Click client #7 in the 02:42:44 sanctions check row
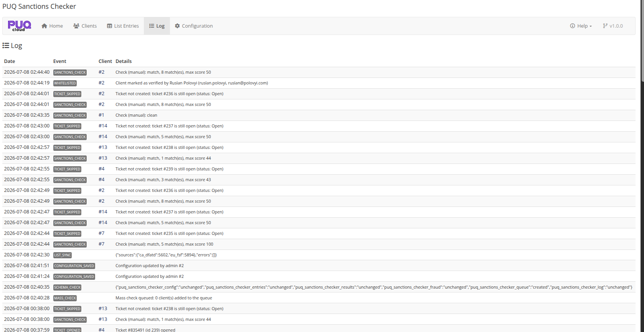 click(101, 244)
